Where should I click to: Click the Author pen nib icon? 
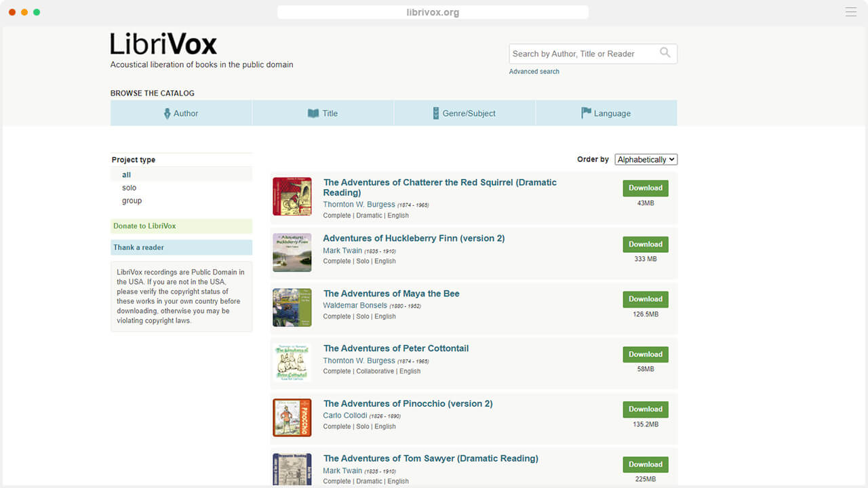pos(167,114)
